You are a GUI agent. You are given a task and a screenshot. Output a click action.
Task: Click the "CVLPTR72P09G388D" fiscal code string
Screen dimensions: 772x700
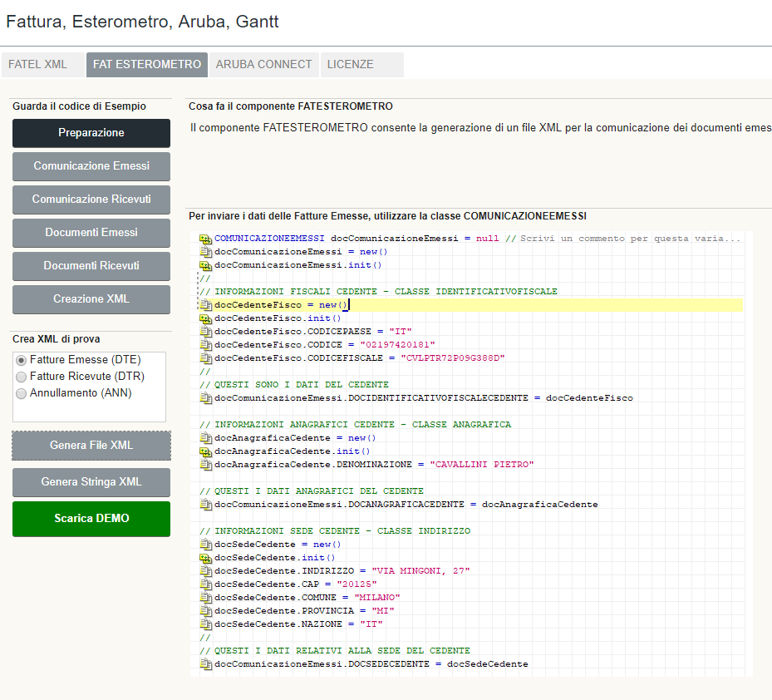[x=453, y=358]
